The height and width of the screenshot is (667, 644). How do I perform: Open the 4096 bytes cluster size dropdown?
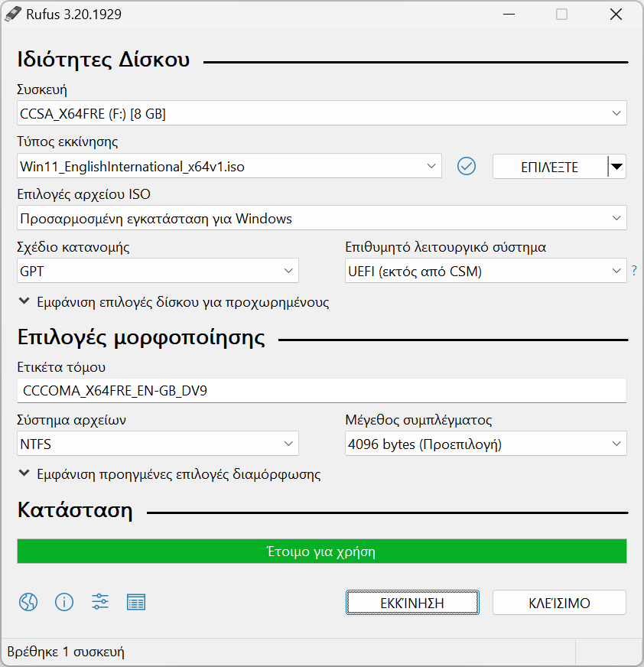point(486,444)
